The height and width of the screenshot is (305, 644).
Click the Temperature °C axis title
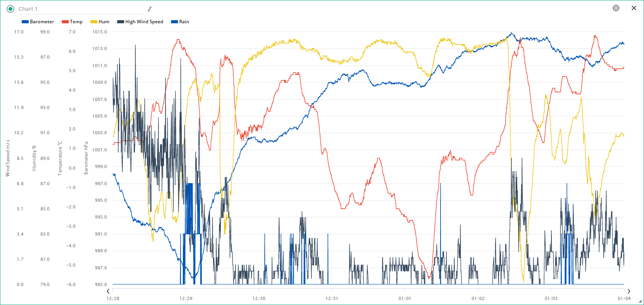click(x=60, y=158)
